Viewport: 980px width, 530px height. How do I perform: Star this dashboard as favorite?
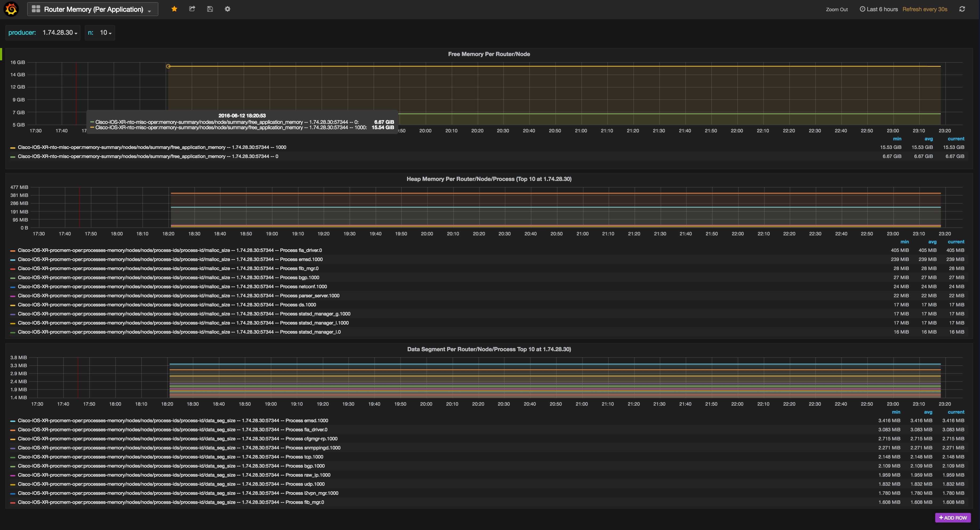pyautogui.click(x=174, y=9)
